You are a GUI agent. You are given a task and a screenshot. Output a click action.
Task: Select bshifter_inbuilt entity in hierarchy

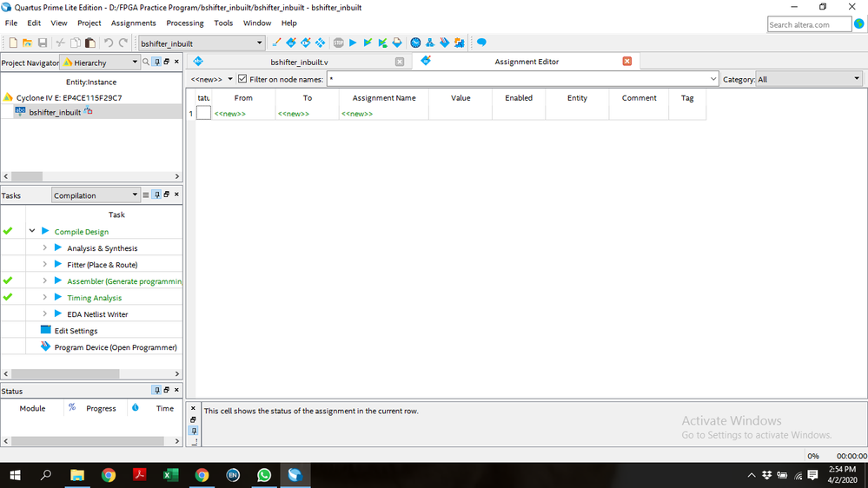[55, 112]
